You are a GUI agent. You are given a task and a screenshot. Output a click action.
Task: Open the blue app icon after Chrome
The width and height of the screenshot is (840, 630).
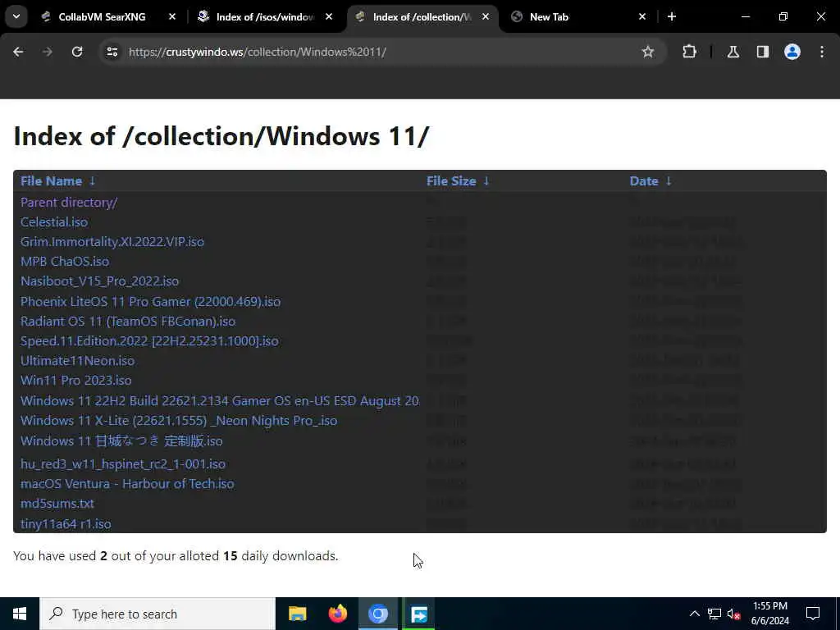point(418,614)
